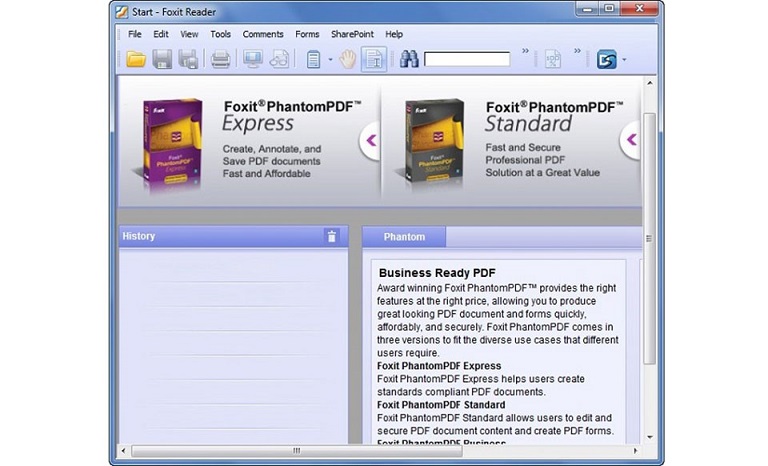
Task: Open the Tools menu
Action: (x=220, y=34)
